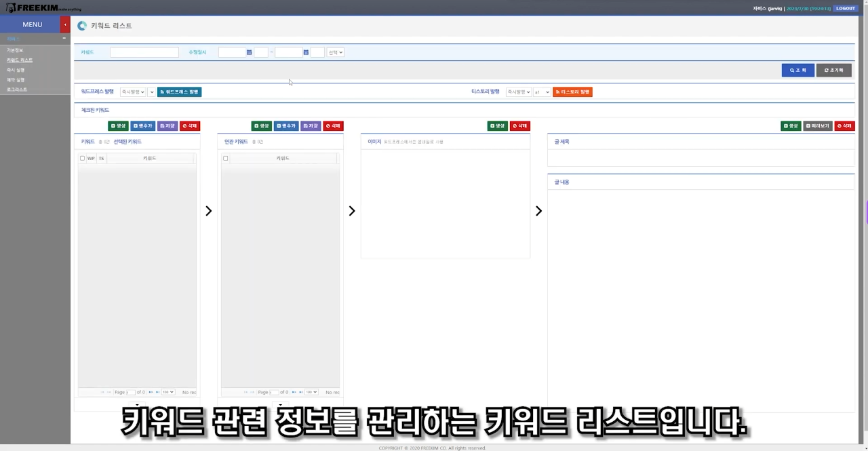
Task: Open the 즉시발행 dropdown for 워드프레스 발행
Action: pos(133,92)
